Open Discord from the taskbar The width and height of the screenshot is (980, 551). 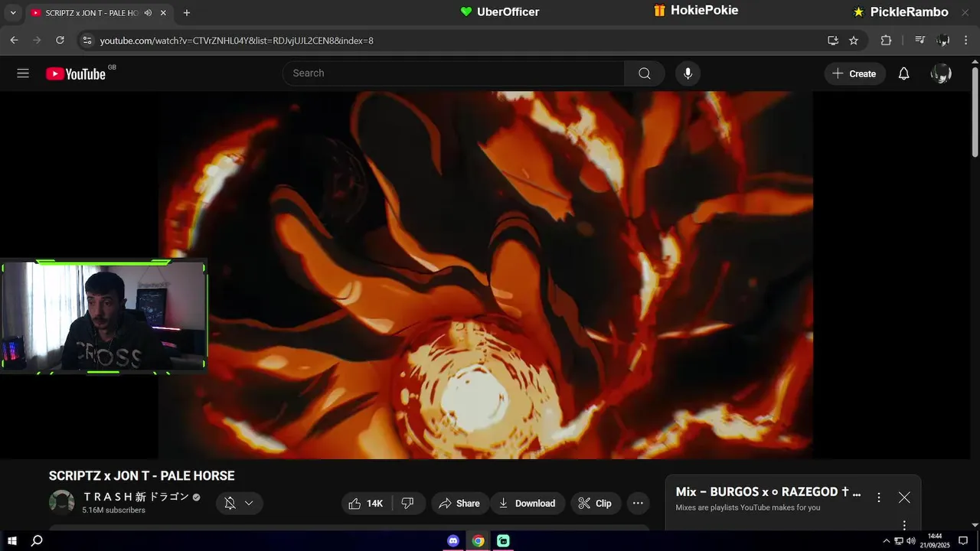(x=453, y=541)
